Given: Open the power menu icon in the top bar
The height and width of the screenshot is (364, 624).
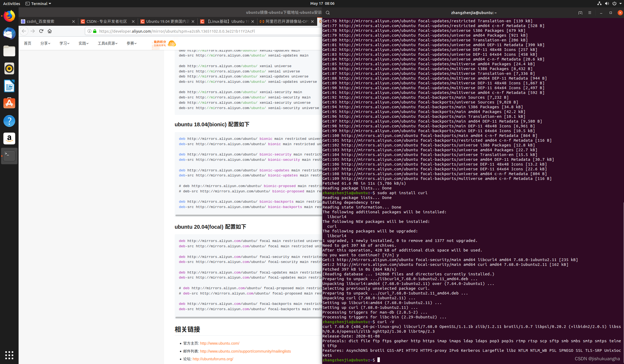Looking at the screenshot, I should coord(614,3).
